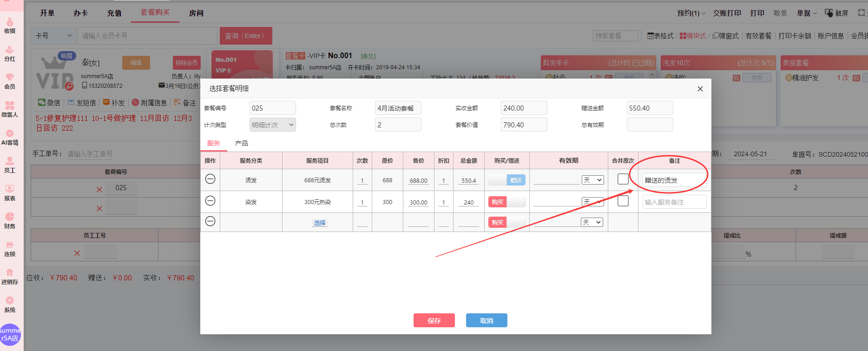Click 有效套餐 in the top toolbar
Viewport: 868px width, 351px height.
pyautogui.click(x=758, y=36)
